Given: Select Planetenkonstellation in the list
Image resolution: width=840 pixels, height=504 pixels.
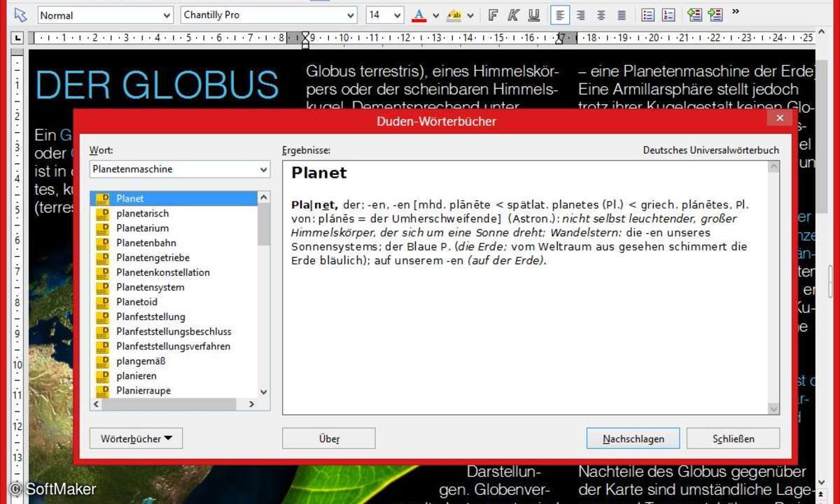Looking at the screenshot, I should 163,272.
